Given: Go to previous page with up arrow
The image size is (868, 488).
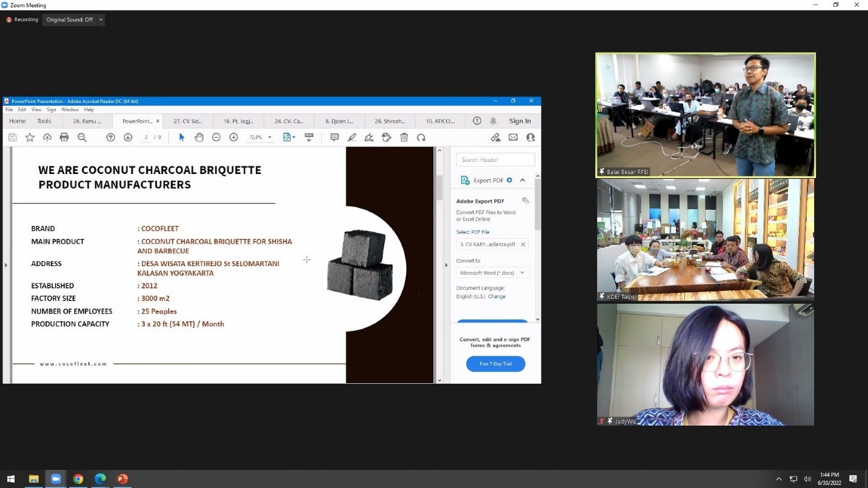Looking at the screenshot, I should coord(110,138).
